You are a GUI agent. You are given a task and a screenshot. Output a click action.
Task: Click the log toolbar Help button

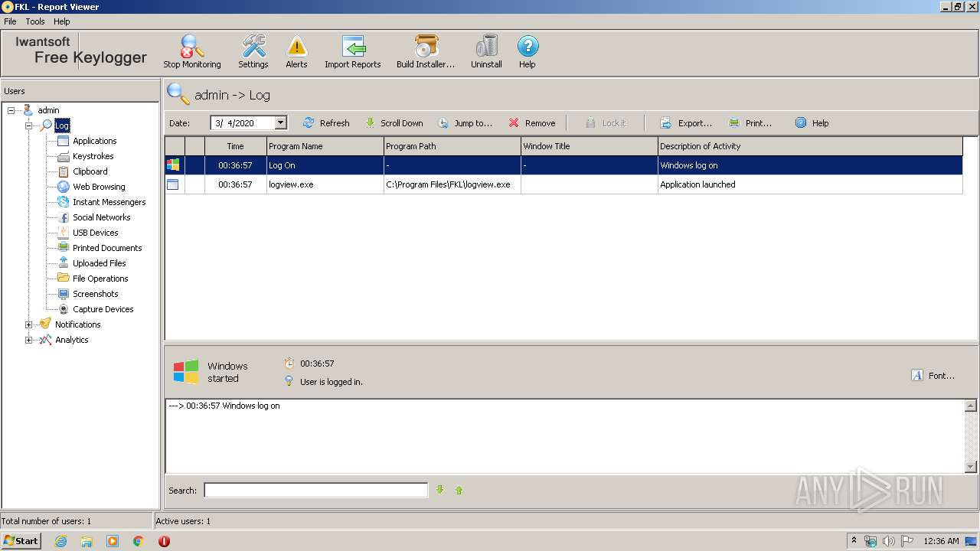[x=812, y=122]
